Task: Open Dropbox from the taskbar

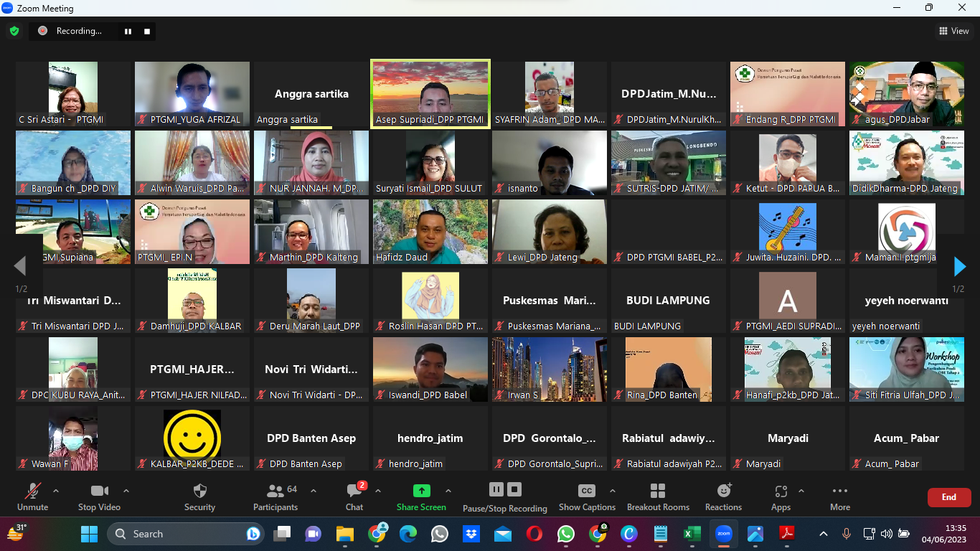Action: tap(471, 534)
